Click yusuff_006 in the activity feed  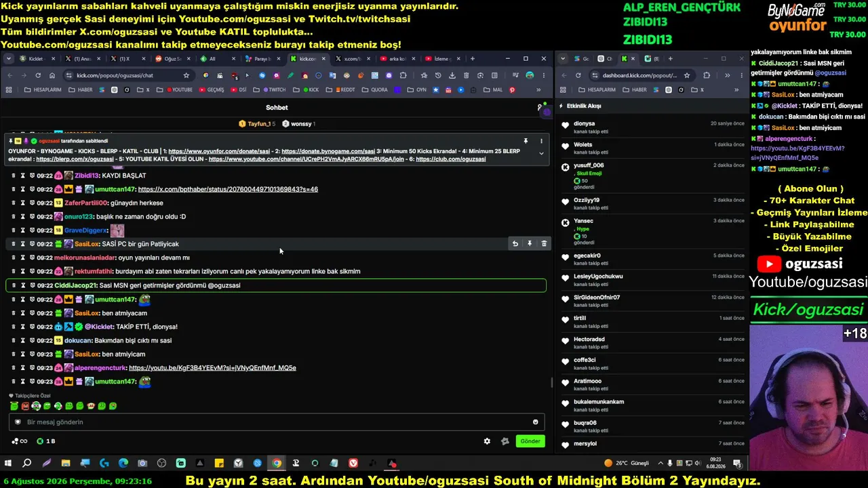click(x=589, y=165)
